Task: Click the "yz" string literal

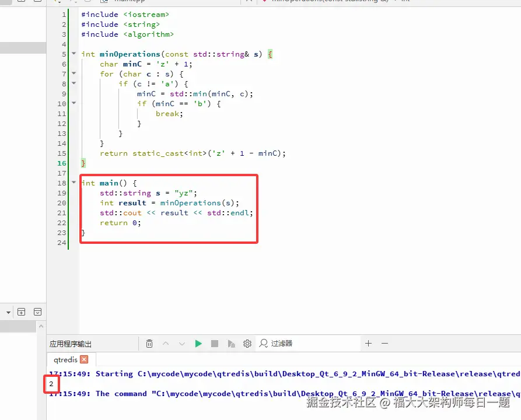Action: point(184,193)
